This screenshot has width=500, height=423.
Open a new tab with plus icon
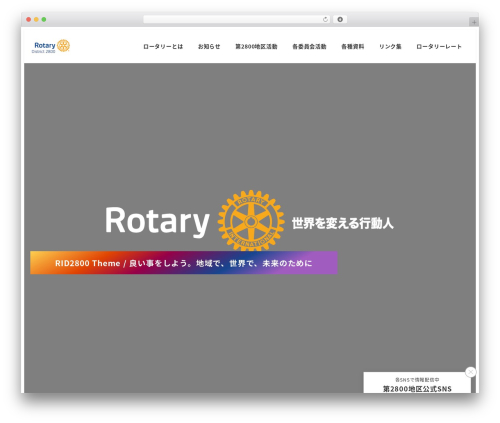(x=474, y=22)
